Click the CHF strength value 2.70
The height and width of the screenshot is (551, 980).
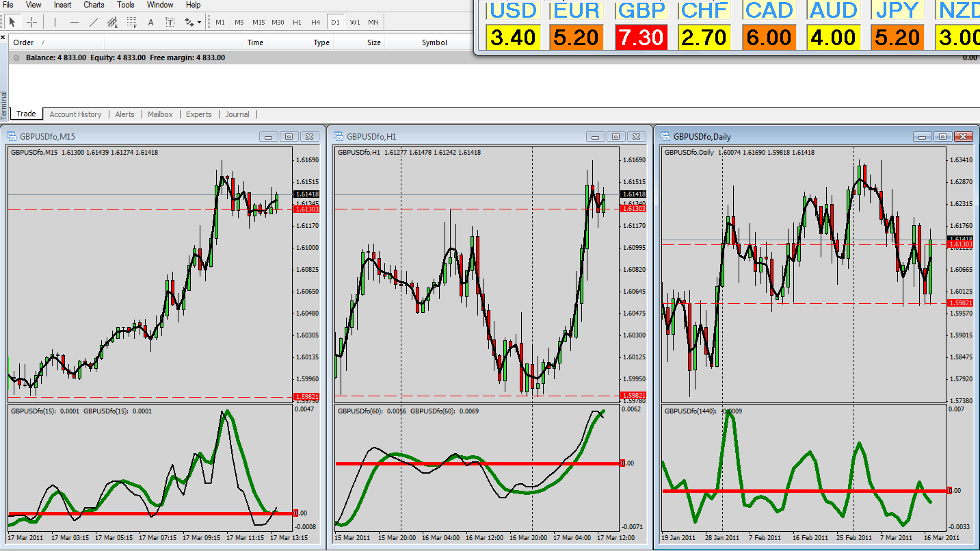click(704, 36)
